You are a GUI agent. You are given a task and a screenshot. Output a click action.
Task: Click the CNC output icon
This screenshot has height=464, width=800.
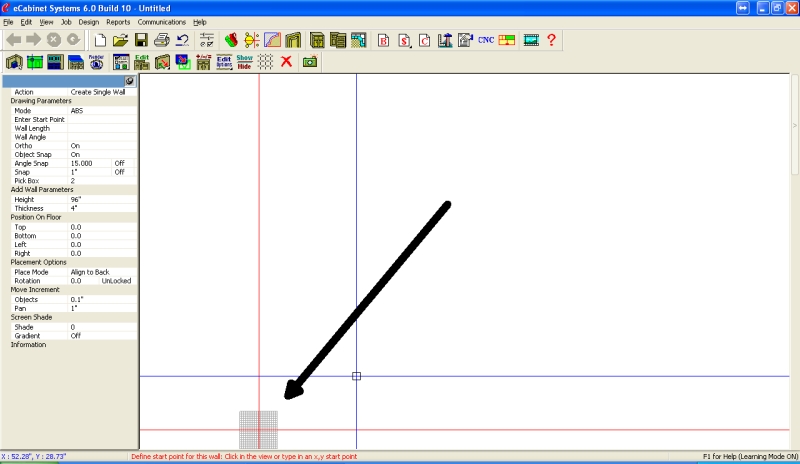486,40
